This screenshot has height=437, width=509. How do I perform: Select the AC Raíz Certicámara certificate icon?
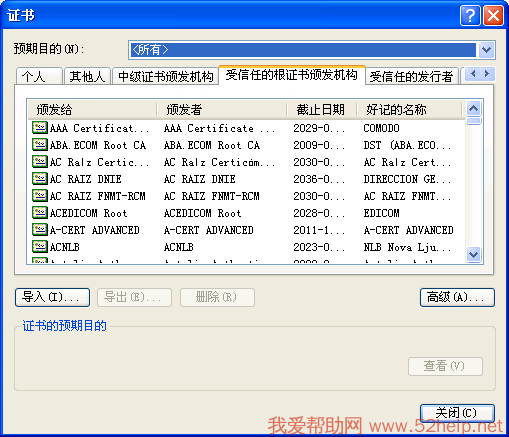click(x=40, y=162)
